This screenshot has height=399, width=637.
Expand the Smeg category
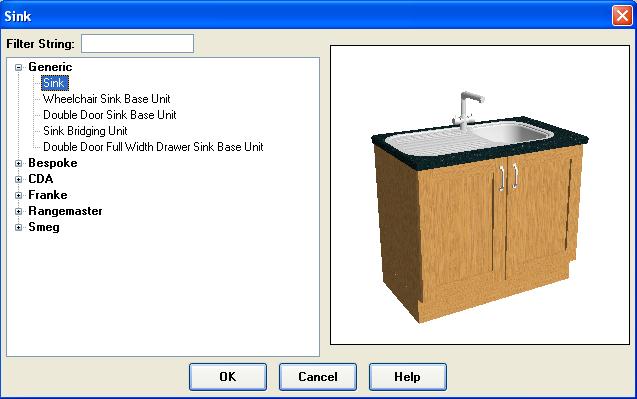(18, 227)
